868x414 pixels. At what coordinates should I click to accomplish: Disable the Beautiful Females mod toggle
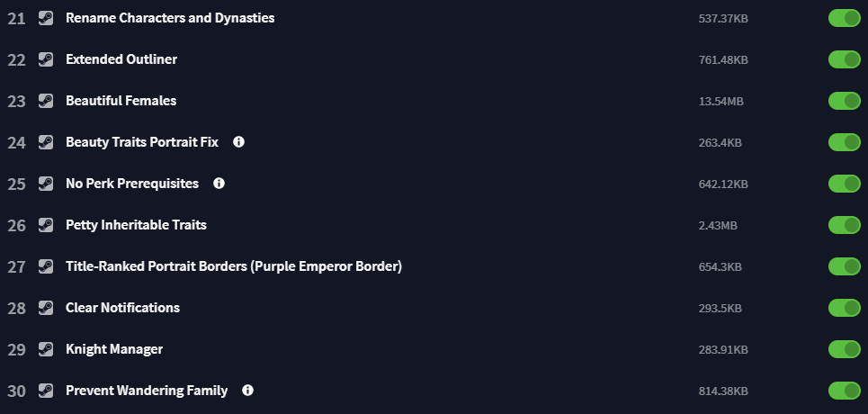(845, 101)
